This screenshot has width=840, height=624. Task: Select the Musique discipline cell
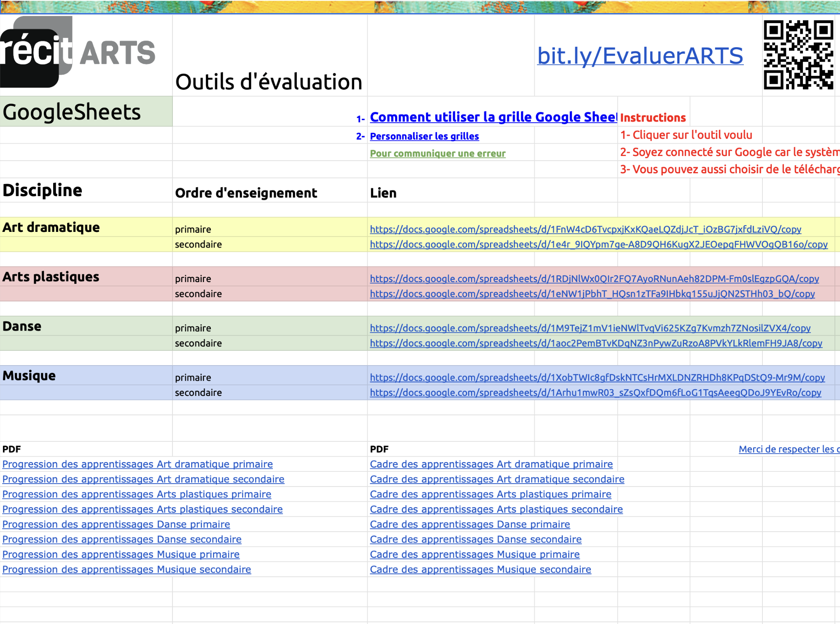tap(86, 375)
